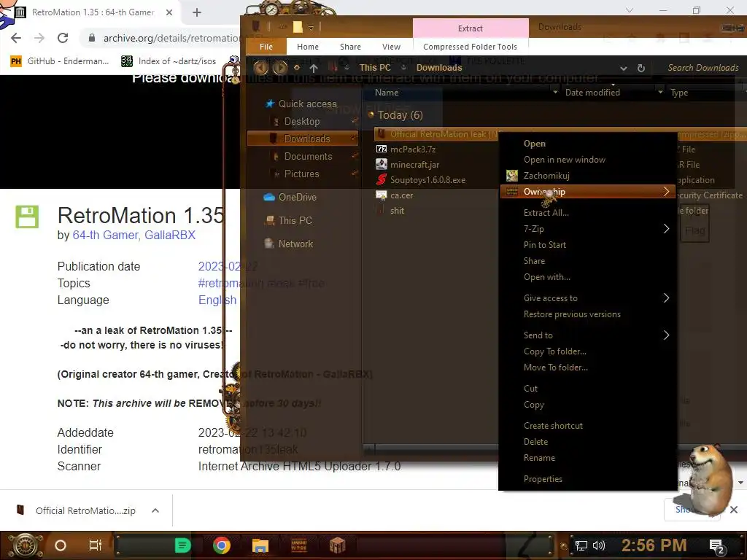Collapse the Today (6) group
This screenshot has width=747, height=560.
pyautogui.click(x=371, y=114)
